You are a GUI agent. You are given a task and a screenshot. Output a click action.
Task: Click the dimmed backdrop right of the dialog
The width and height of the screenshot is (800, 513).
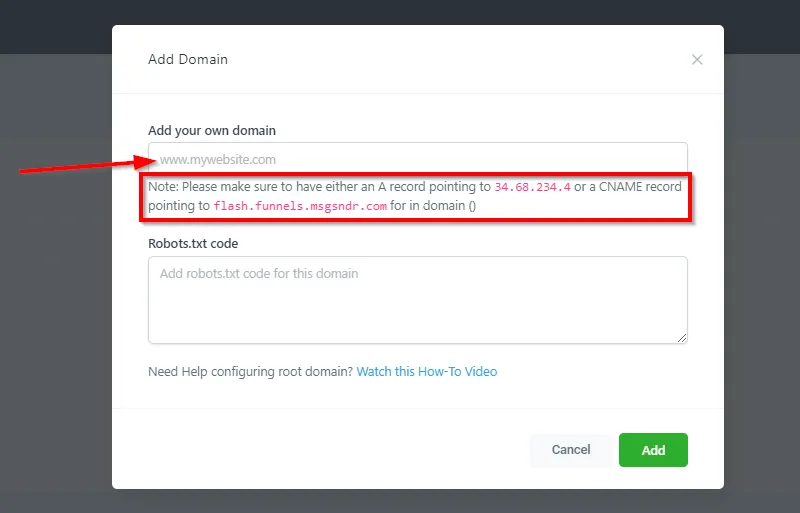762,300
